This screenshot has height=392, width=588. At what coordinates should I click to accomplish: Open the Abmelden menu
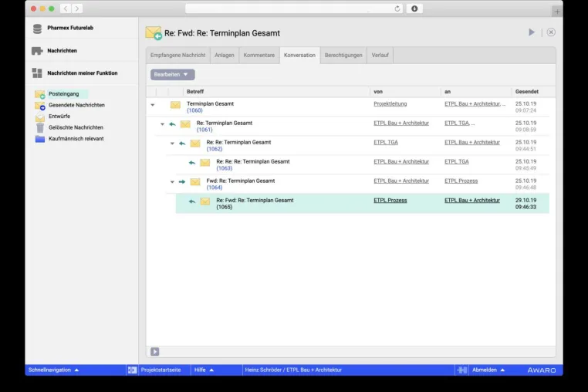488,370
